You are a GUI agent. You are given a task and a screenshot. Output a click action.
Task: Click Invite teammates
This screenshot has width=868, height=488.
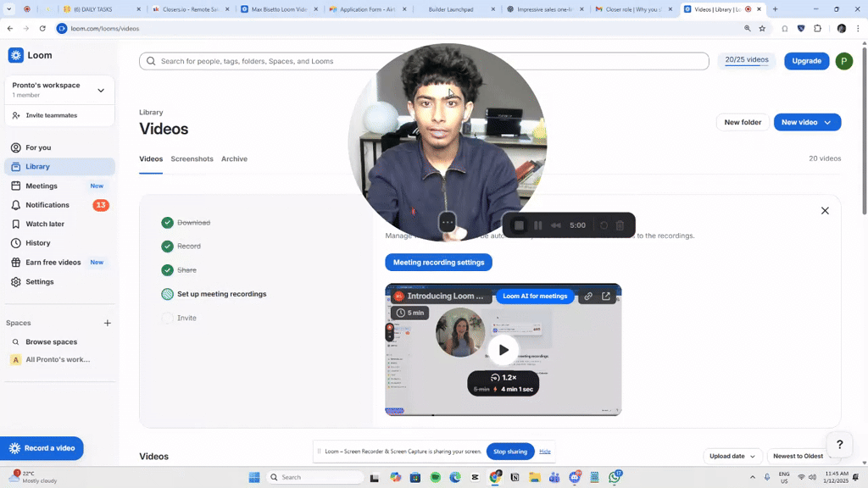click(x=51, y=115)
